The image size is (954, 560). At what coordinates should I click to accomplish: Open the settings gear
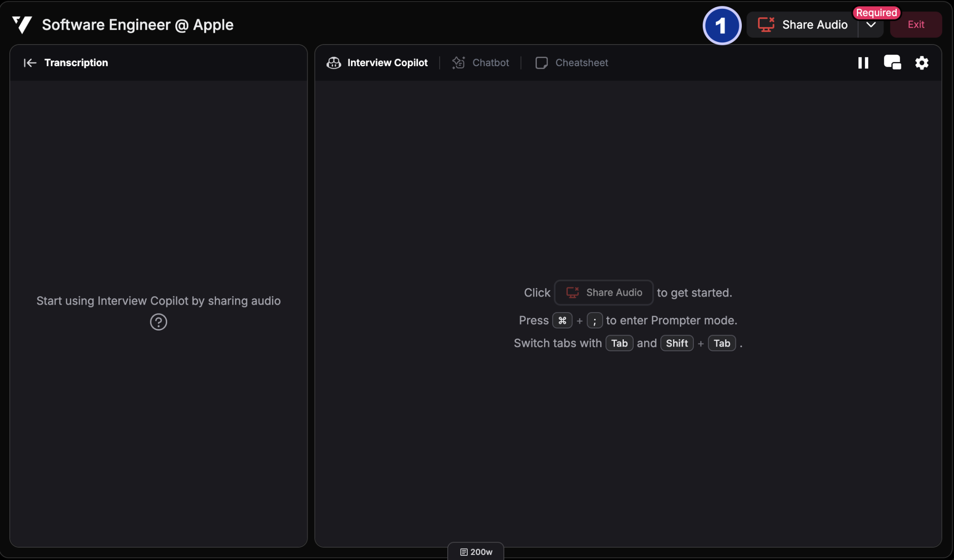coord(922,62)
